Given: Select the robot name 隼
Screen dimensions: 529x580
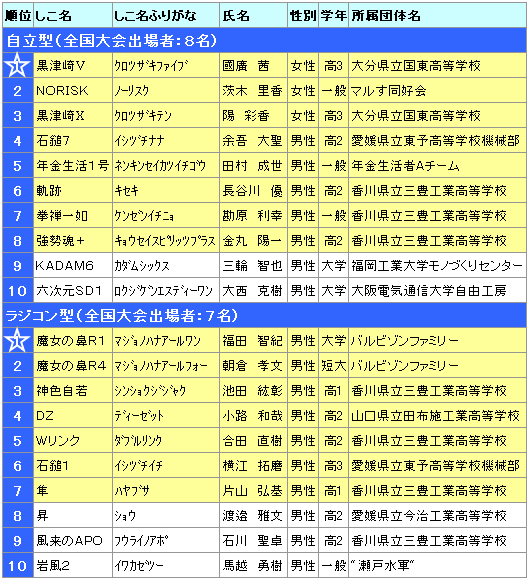Looking at the screenshot, I should (x=42, y=490).
